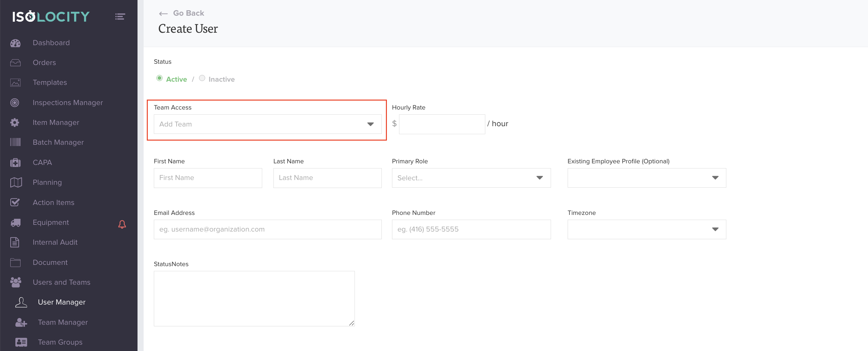Open the Internal Audit section

tap(55, 242)
